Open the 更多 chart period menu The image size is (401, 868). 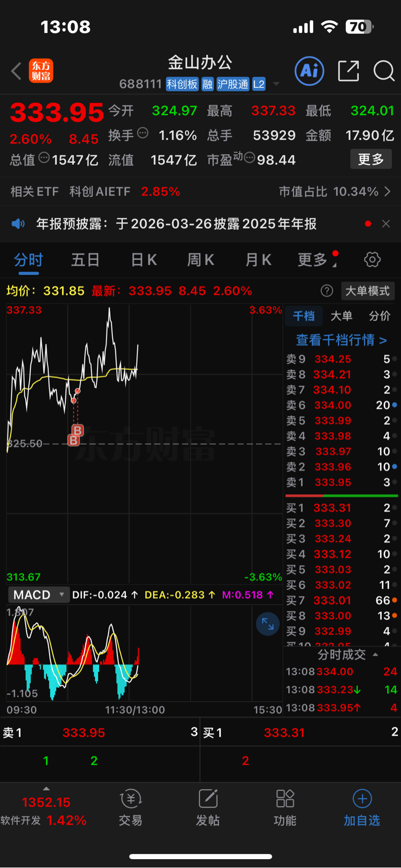[317, 259]
